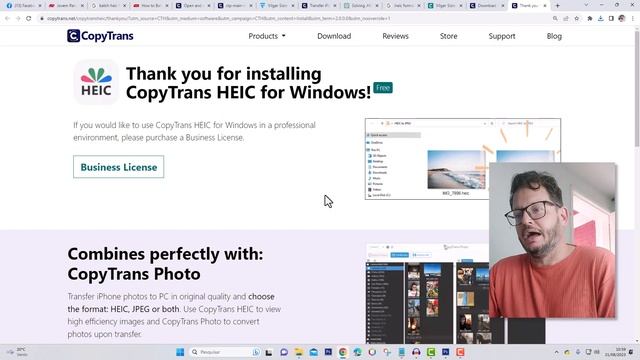Open the browser extensions puzzle icon
640x360 pixels.
(590, 18)
